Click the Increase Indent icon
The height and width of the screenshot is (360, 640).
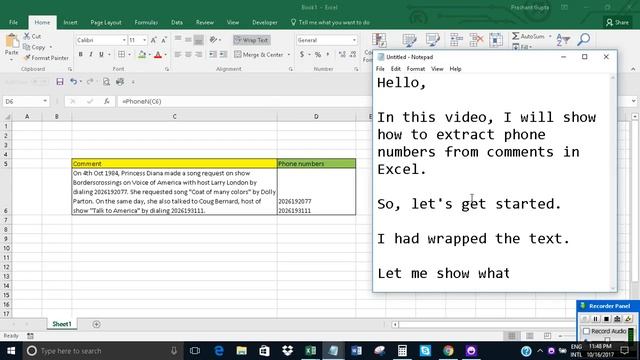(x=223, y=54)
